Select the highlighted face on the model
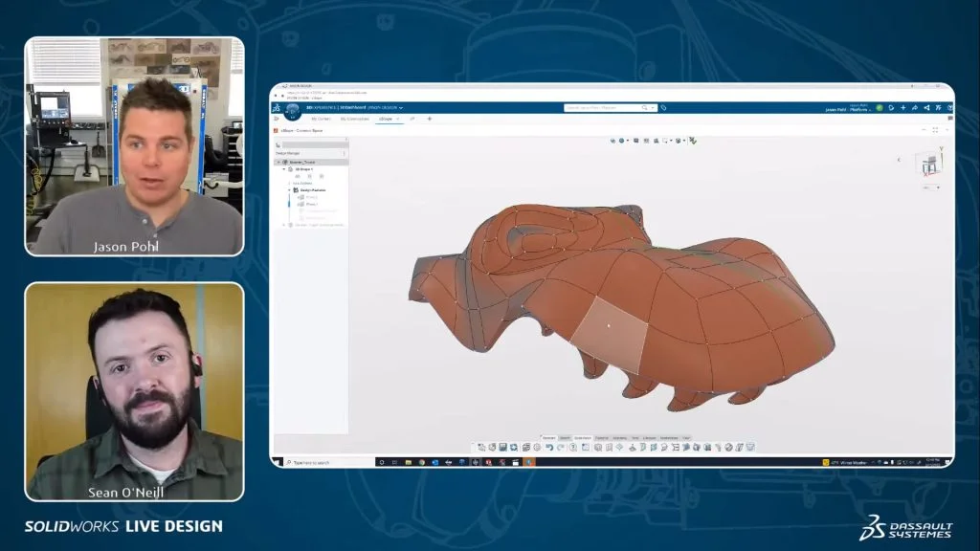This screenshot has height=551, width=980. [610, 334]
